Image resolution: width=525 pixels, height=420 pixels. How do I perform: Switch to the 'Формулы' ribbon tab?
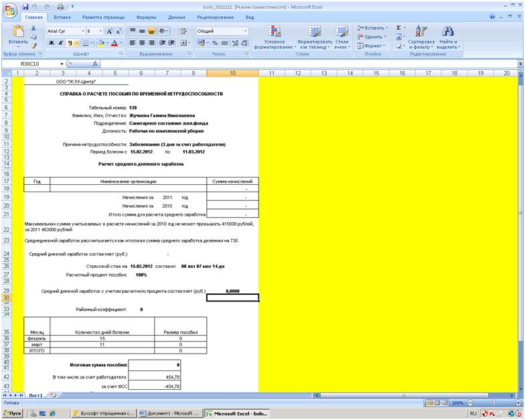(145, 16)
